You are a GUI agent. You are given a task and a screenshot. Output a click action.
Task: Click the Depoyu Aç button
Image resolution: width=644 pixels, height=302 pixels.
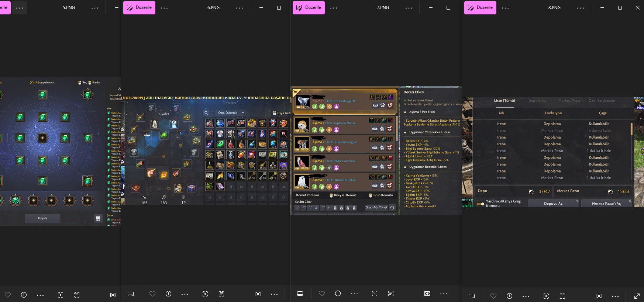553,204
